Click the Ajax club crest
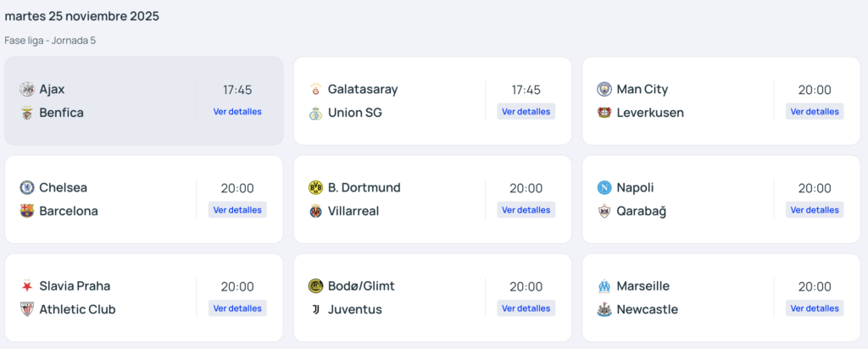 26,89
